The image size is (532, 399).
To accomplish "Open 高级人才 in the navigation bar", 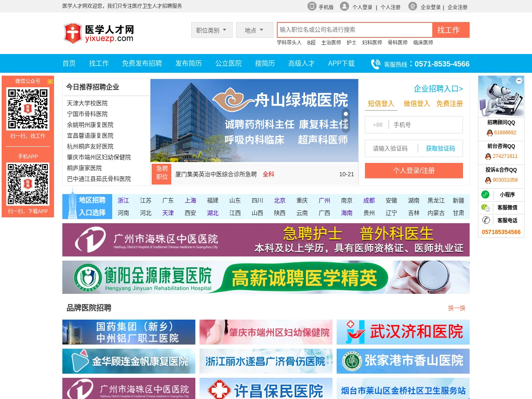I will point(301,64).
